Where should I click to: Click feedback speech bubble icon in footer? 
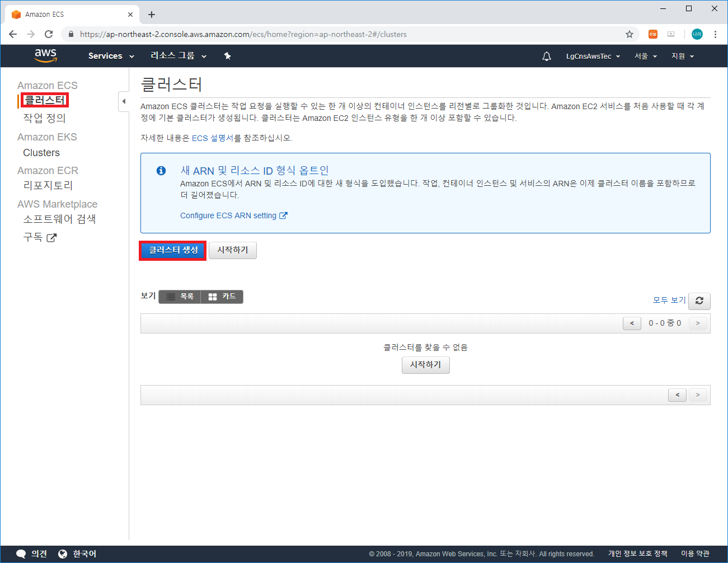(x=21, y=554)
